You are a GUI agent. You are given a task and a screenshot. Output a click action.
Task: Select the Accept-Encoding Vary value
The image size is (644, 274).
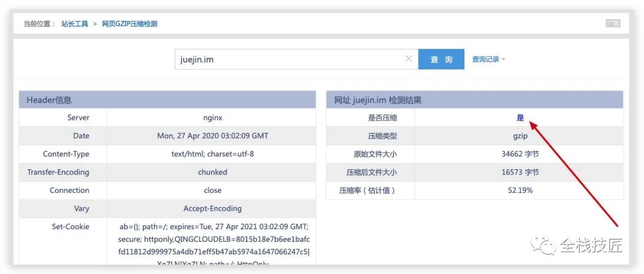(x=212, y=208)
